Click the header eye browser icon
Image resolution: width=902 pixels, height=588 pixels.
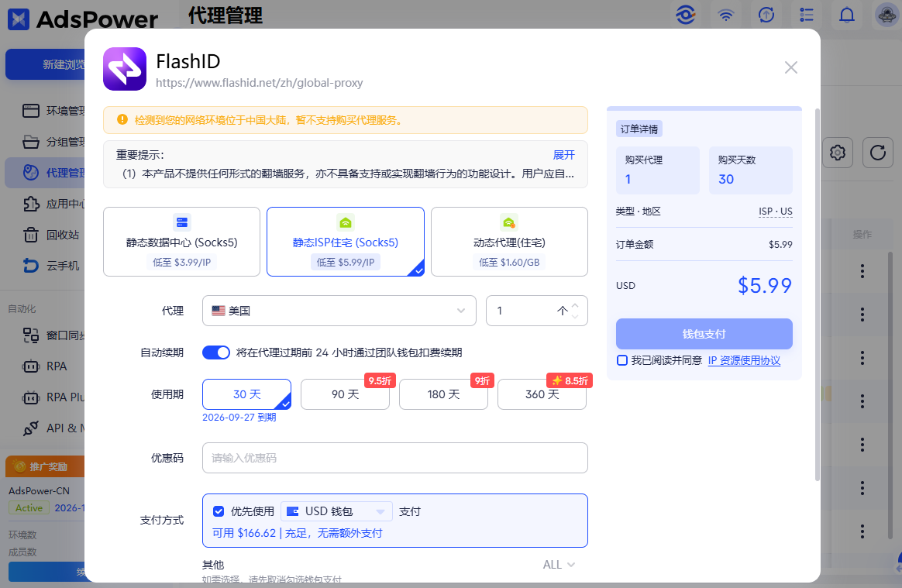point(686,15)
